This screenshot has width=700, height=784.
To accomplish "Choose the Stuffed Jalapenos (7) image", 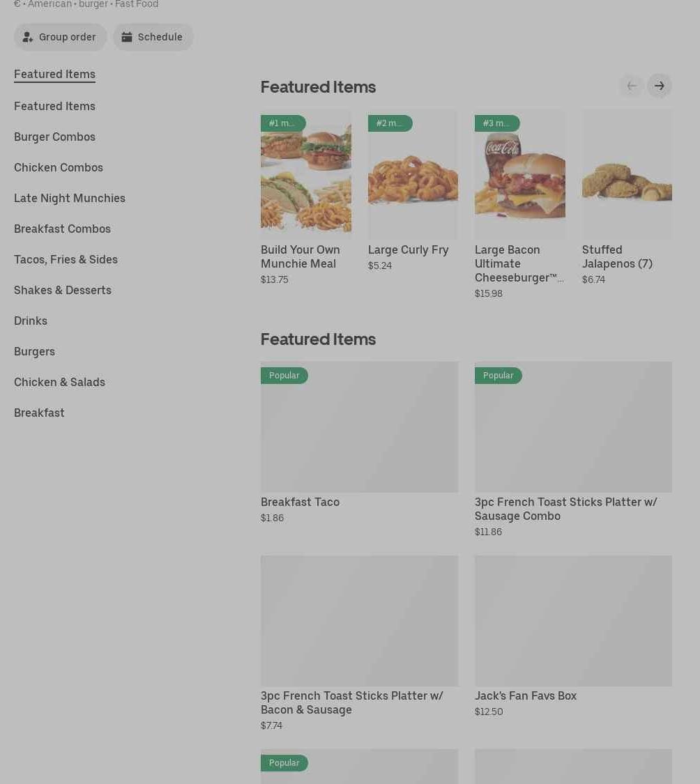I will (x=627, y=174).
